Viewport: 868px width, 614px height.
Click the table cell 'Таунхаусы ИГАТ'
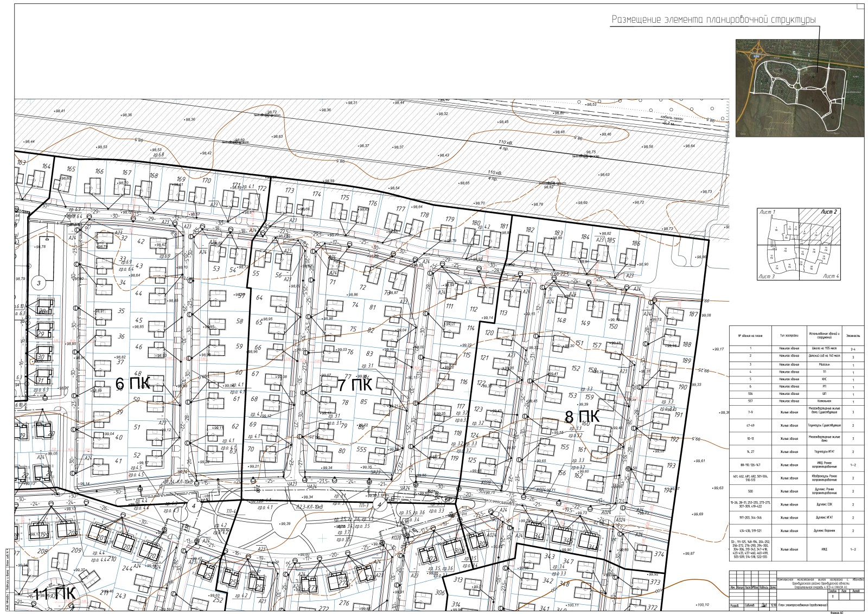click(825, 451)
